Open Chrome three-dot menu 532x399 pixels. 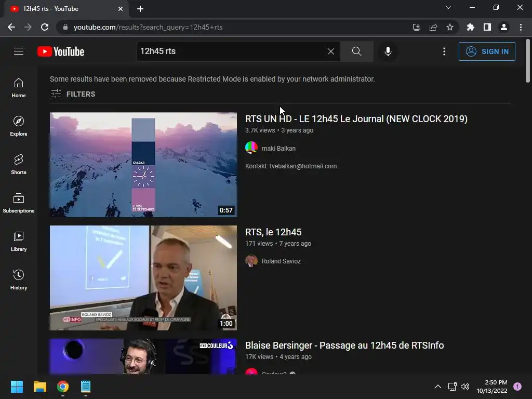(521, 27)
